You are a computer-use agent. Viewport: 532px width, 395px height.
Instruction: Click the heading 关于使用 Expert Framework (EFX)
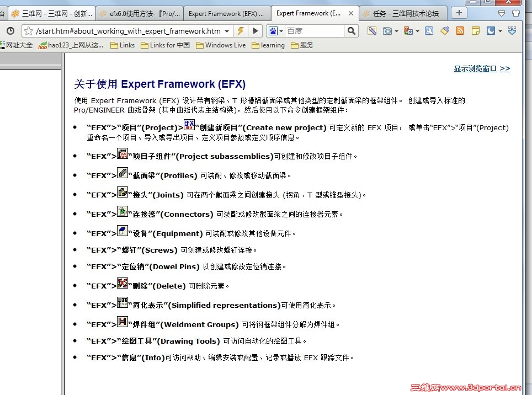[160, 84]
